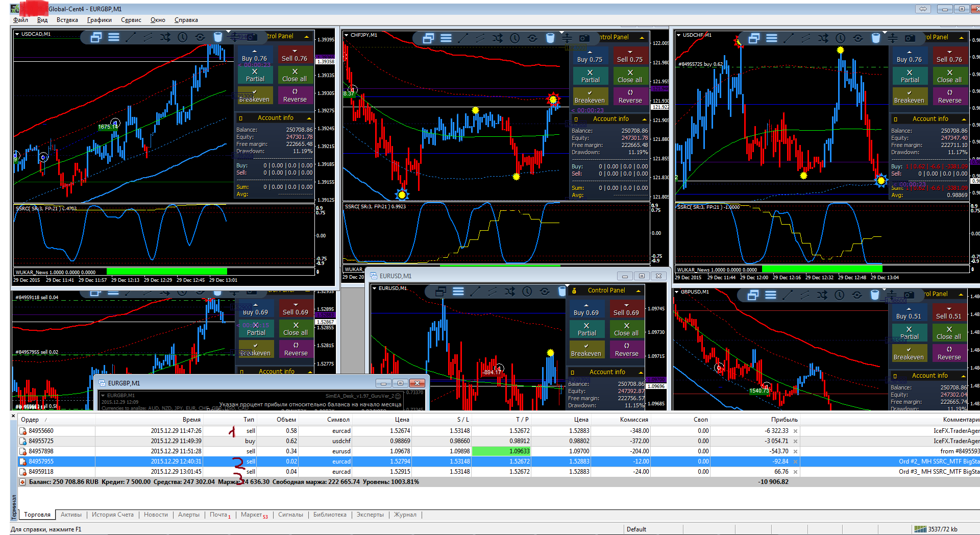Select the trend line tool in USDCHF chart

coord(789,38)
